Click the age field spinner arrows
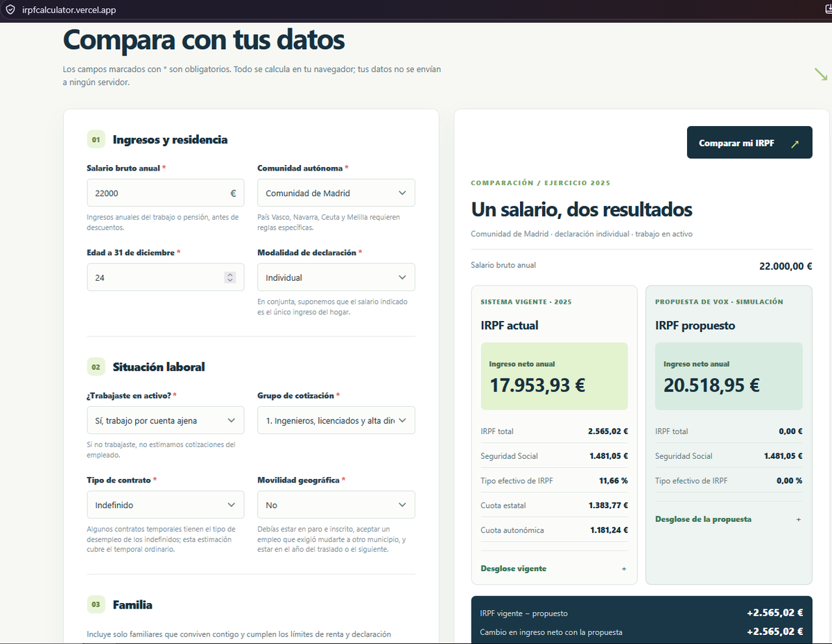832x644 pixels. pos(230,277)
